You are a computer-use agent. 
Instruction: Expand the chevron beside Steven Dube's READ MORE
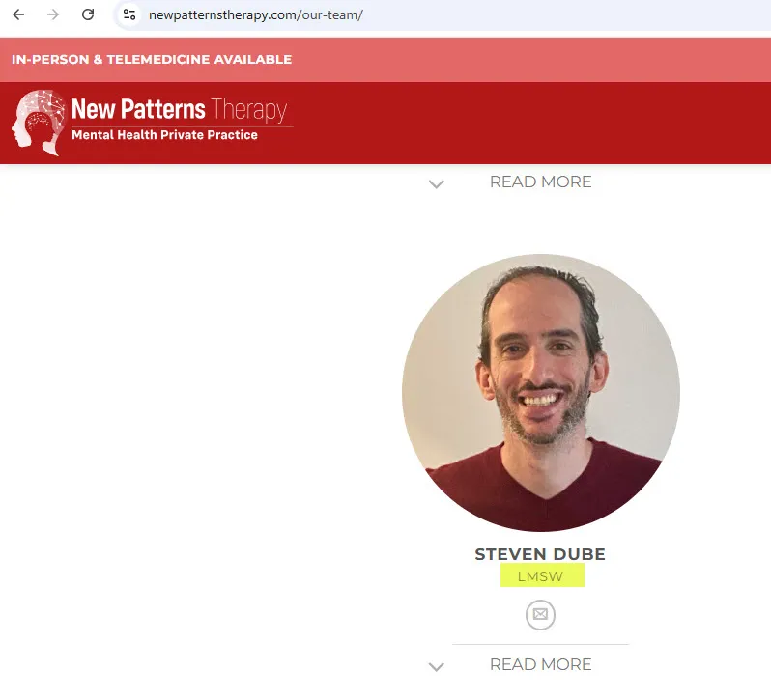point(436,667)
